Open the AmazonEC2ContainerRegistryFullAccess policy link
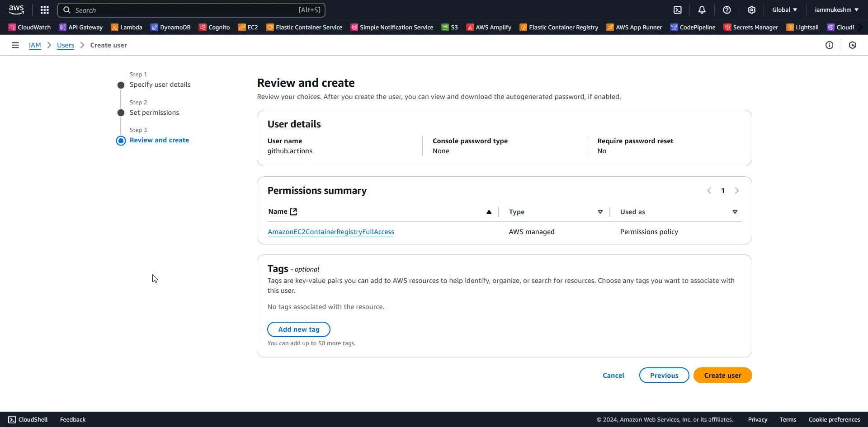 [x=331, y=231]
